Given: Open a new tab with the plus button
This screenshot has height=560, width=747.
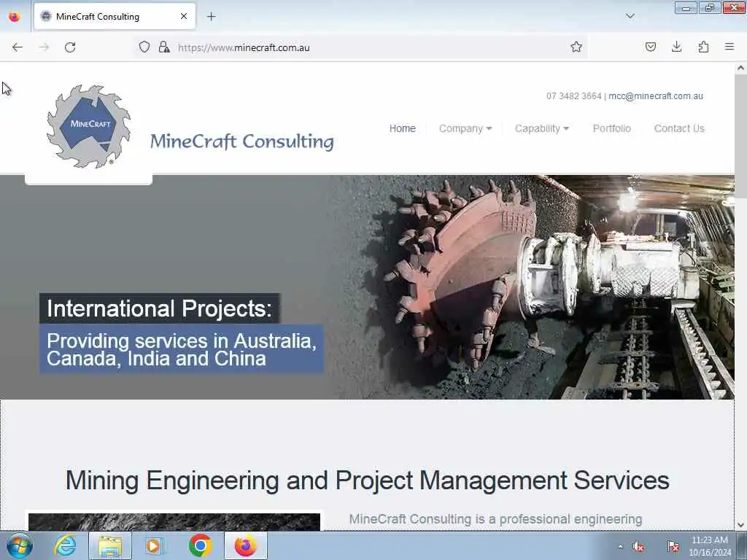Looking at the screenshot, I should point(211,17).
